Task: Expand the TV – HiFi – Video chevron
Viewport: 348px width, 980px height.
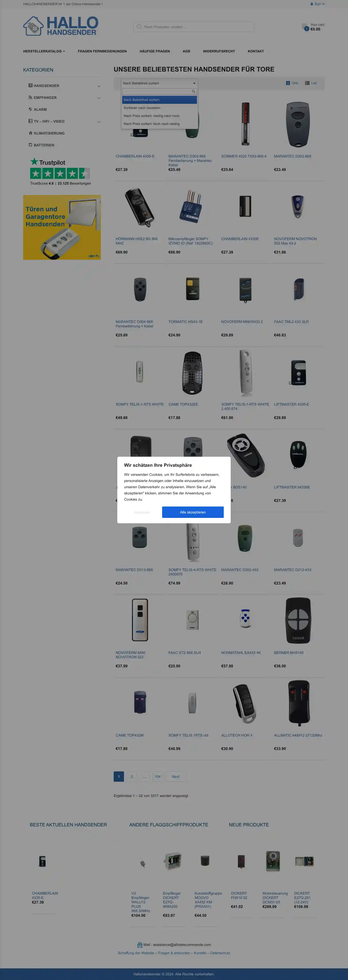Action: coord(99,122)
